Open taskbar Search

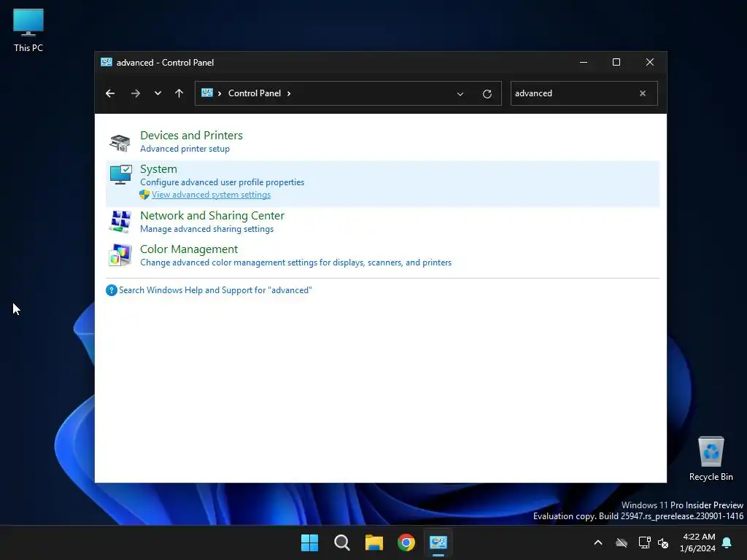[x=341, y=542]
